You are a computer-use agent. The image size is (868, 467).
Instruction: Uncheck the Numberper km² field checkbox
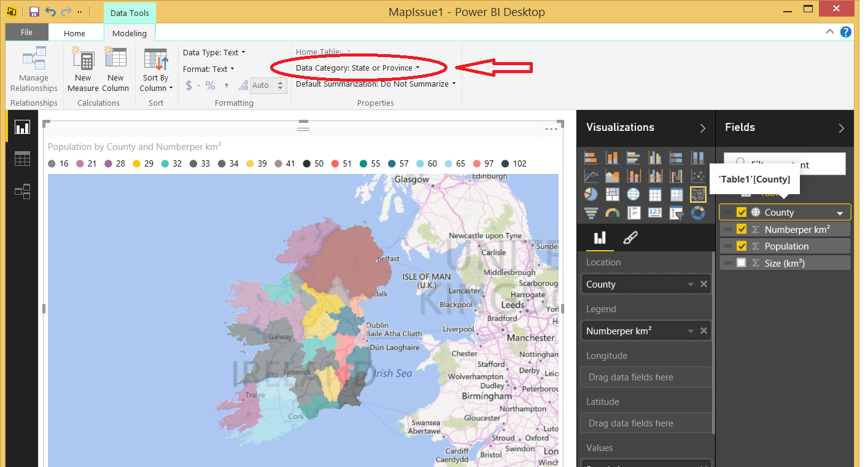(742, 229)
